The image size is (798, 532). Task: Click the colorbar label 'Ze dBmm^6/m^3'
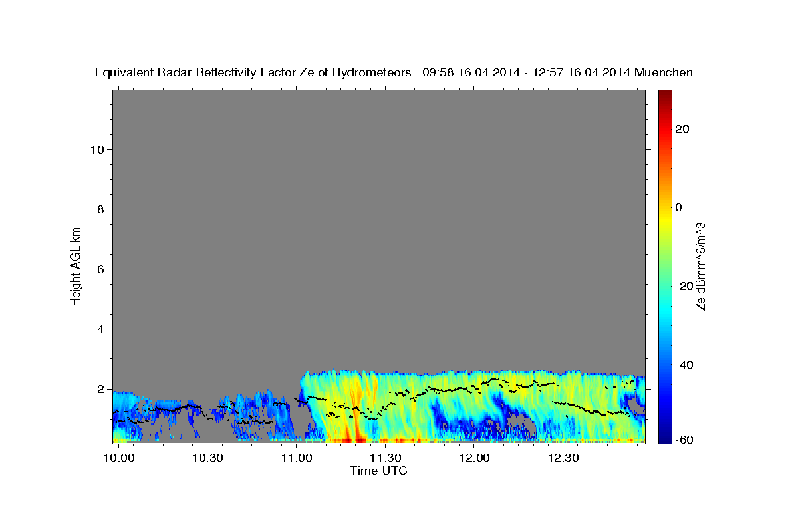click(701, 267)
